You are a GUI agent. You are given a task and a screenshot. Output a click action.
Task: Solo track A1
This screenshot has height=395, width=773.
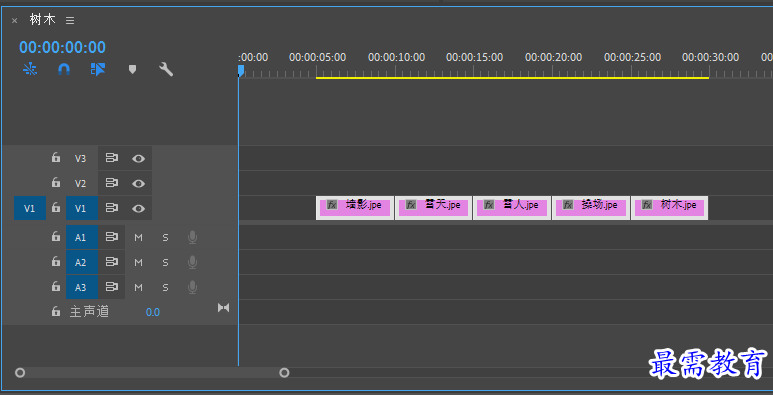(166, 238)
